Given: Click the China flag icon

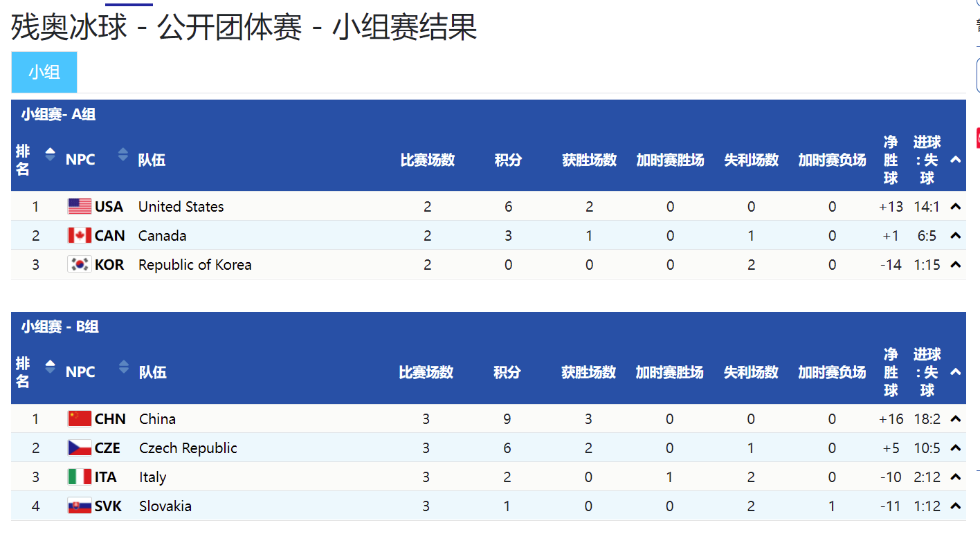Looking at the screenshot, I should 80,418.
